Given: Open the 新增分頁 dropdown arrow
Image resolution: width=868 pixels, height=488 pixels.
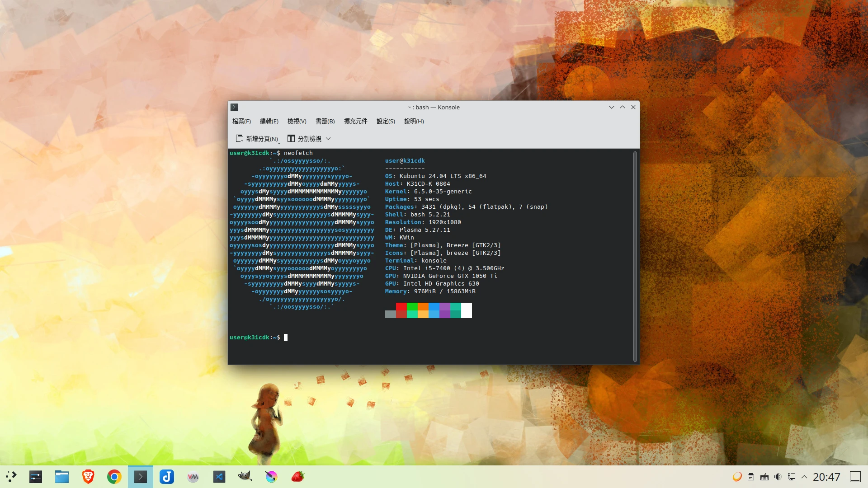Looking at the screenshot, I should (279, 143).
